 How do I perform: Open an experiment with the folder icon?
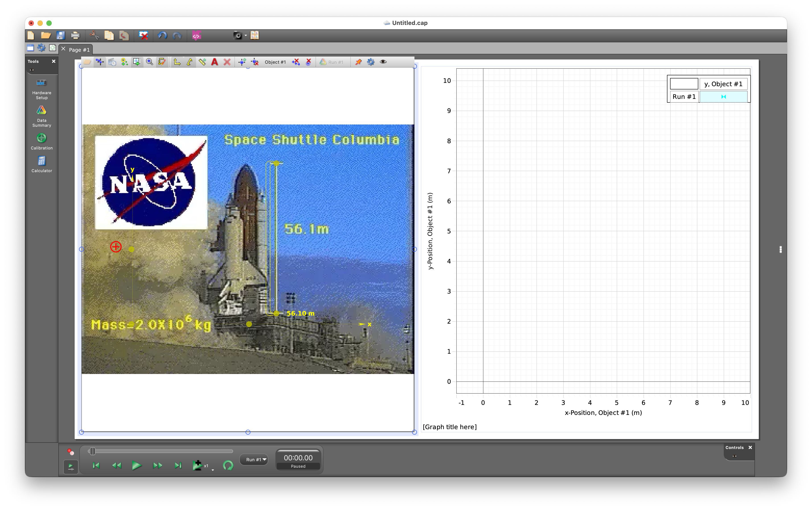coord(46,35)
